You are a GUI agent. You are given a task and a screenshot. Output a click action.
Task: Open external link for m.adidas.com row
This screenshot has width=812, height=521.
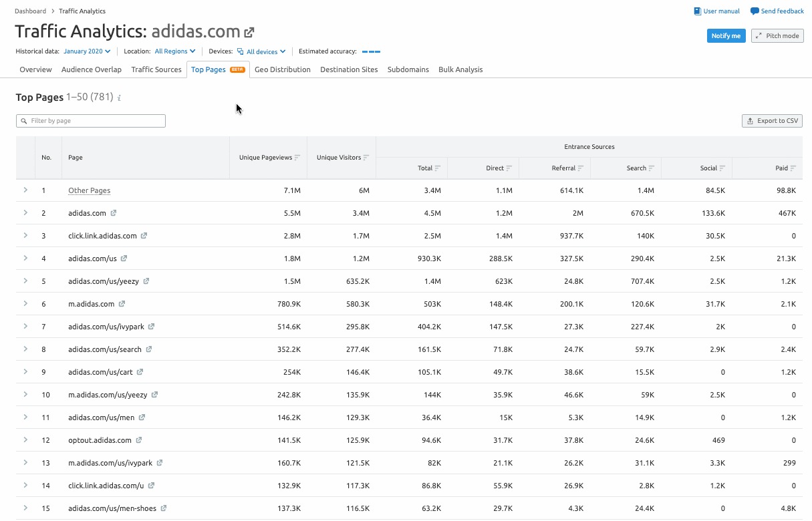coord(122,304)
